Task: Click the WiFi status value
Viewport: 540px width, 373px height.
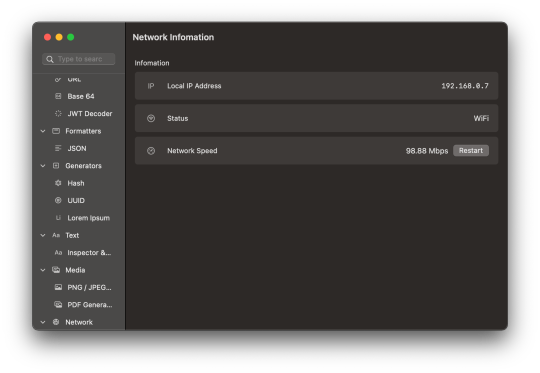Action: coord(481,118)
